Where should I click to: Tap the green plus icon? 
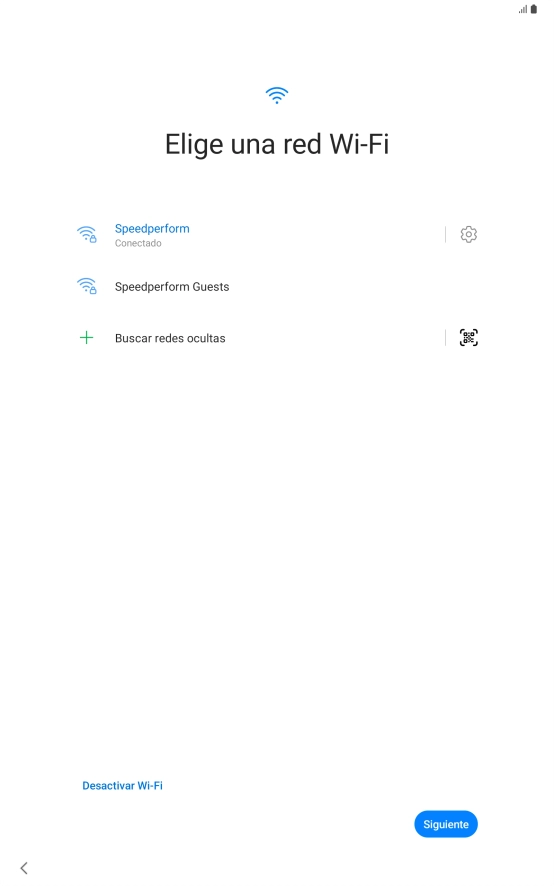coord(86,338)
